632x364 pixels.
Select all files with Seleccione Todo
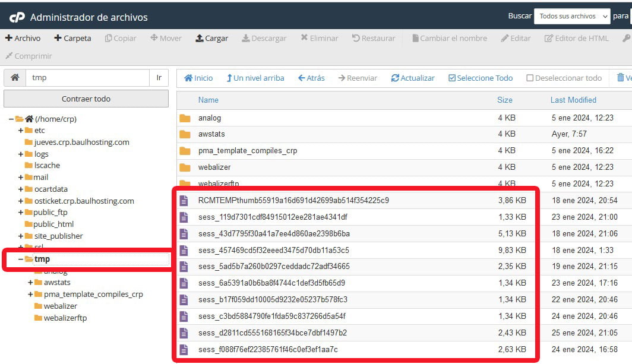tap(481, 78)
